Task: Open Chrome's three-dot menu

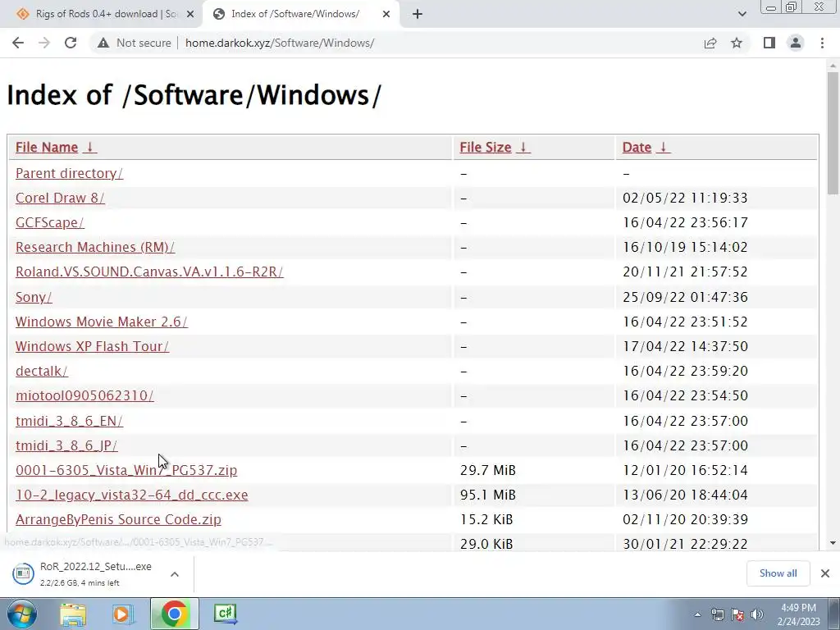Action: (x=822, y=43)
